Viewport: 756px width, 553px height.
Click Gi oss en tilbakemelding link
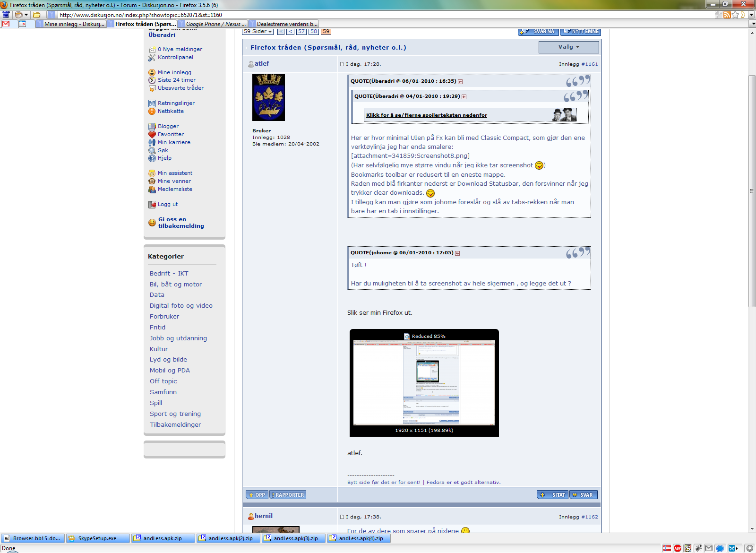click(181, 223)
